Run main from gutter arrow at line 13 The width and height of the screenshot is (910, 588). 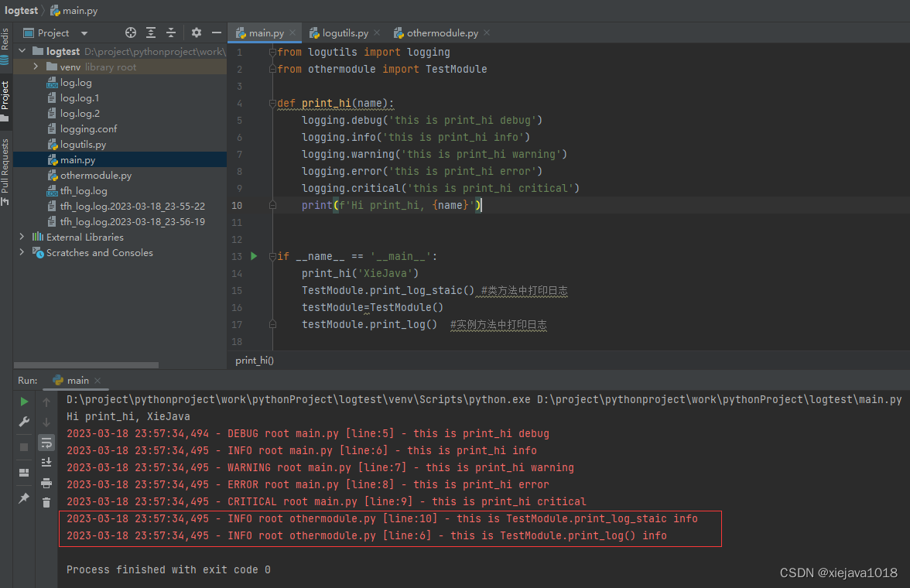254,256
